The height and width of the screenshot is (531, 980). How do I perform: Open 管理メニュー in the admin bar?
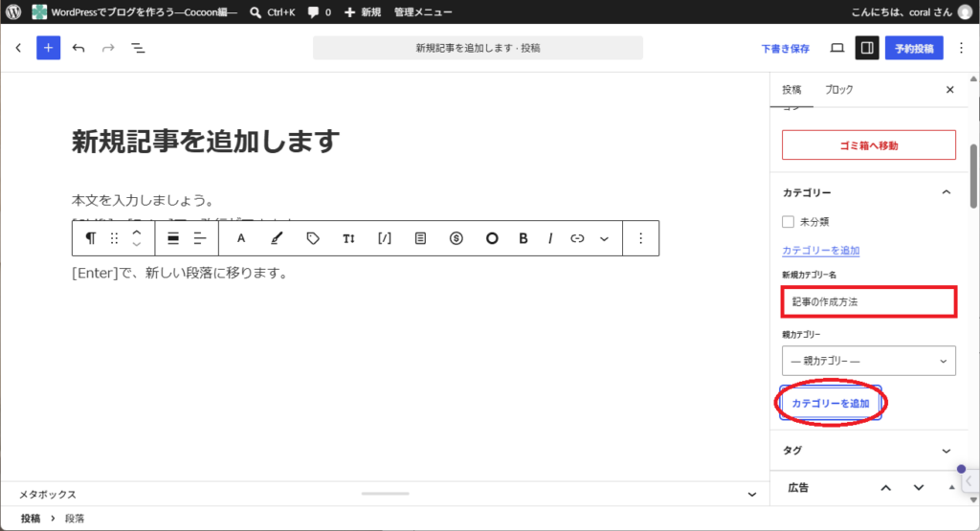click(x=423, y=11)
